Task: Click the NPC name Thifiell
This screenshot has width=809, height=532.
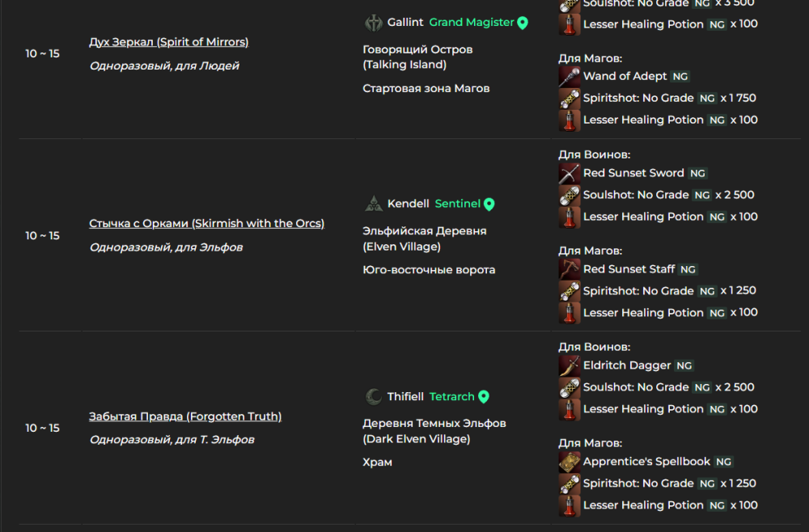Action: 405,396
